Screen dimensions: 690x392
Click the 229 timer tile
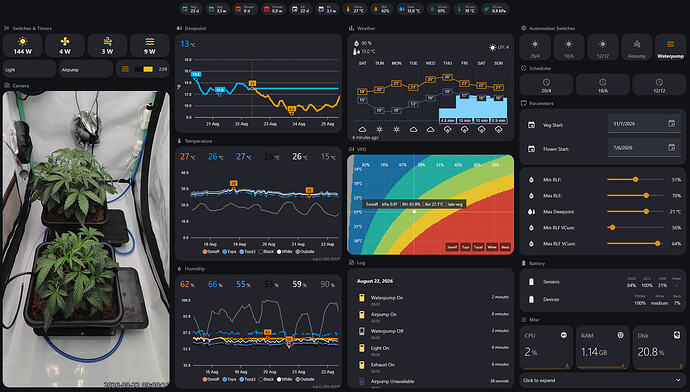tap(143, 69)
